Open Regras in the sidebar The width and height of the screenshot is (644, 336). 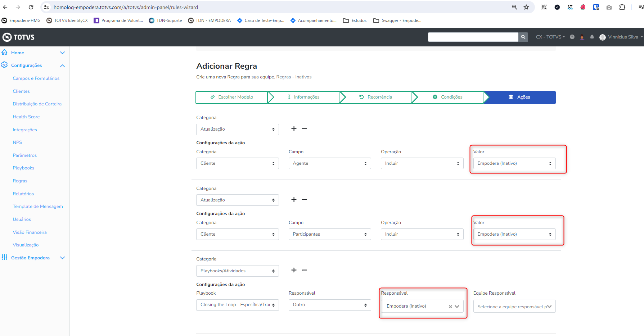(x=20, y=181)
